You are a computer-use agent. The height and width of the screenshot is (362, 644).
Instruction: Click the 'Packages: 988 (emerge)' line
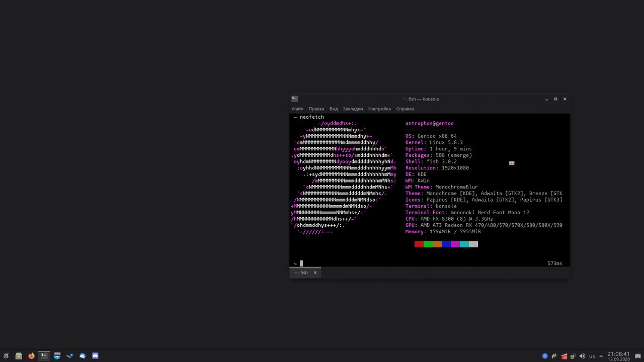pos(439,155)
